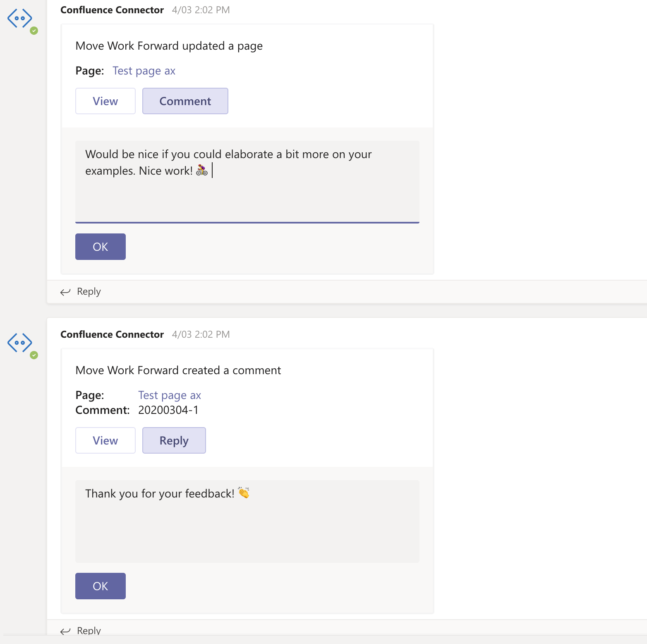Click the reply arrow icon below the page update card
Image resolution: width=647 pixels, height=644 pixels.
[x=65, y=292]
